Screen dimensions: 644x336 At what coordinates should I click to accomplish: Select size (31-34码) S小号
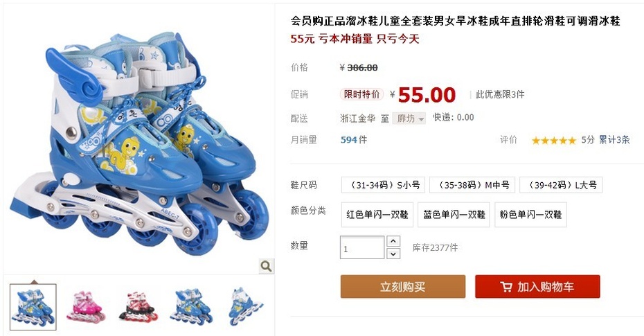pyautogui.click(x=383, y=185)
